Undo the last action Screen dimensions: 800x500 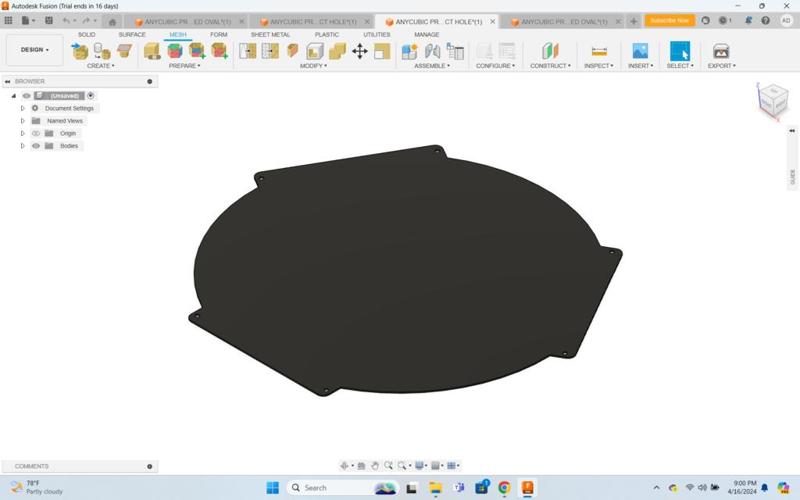pyautogui.click(x=68, y=21)
